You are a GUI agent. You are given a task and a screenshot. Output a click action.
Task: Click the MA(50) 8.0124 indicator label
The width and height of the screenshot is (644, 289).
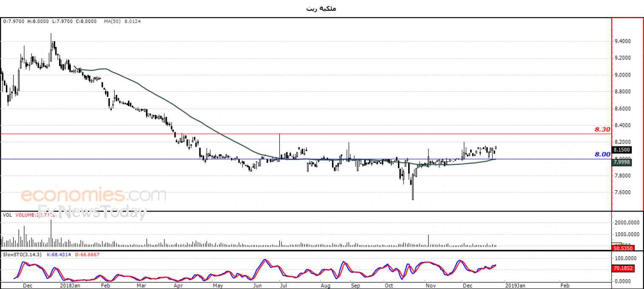pyautogui.click(x=122, y=21)
